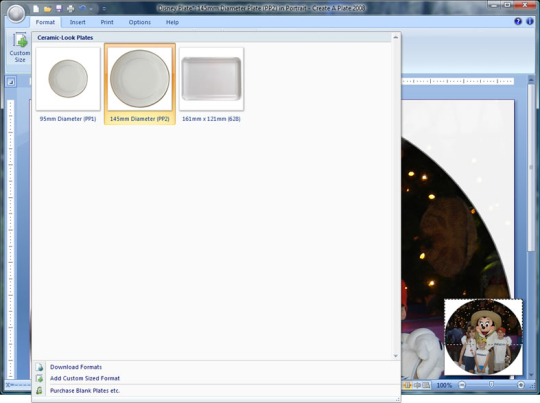
Task: Click the Add Custom Sized Format icon
Action: [39, 378]
